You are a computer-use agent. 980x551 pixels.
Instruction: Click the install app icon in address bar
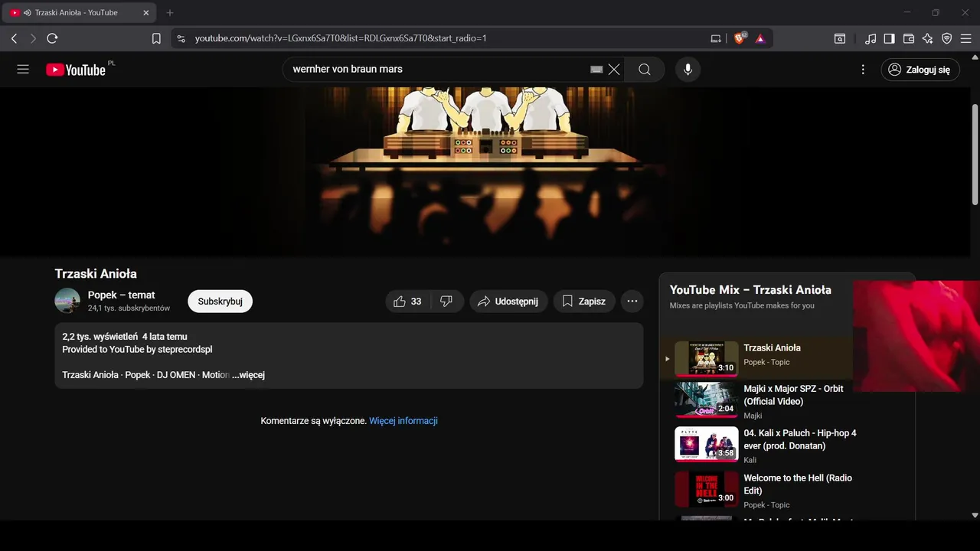click(x=716, y=38)
